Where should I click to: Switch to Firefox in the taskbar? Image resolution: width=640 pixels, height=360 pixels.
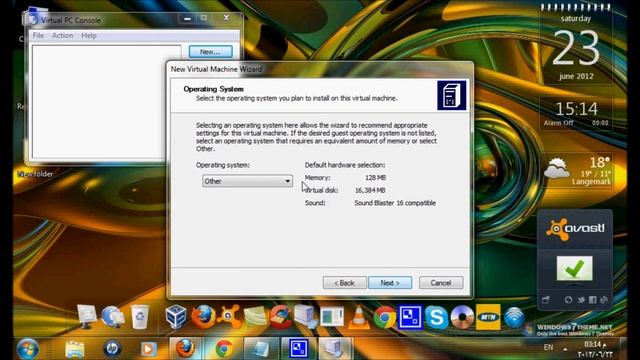(186, 349)
